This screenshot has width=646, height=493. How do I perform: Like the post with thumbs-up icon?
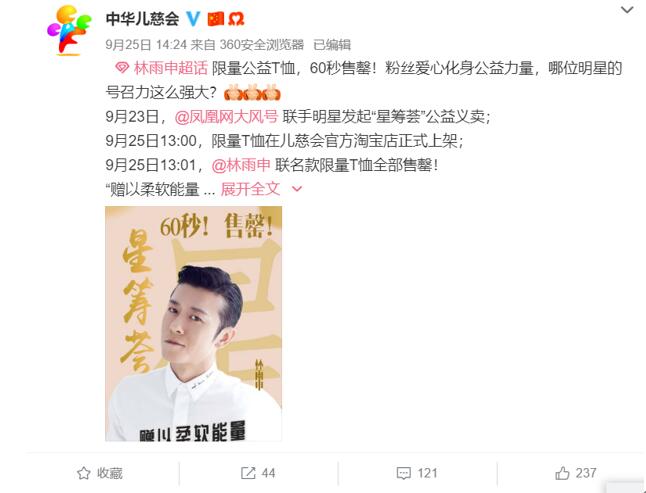562,473
